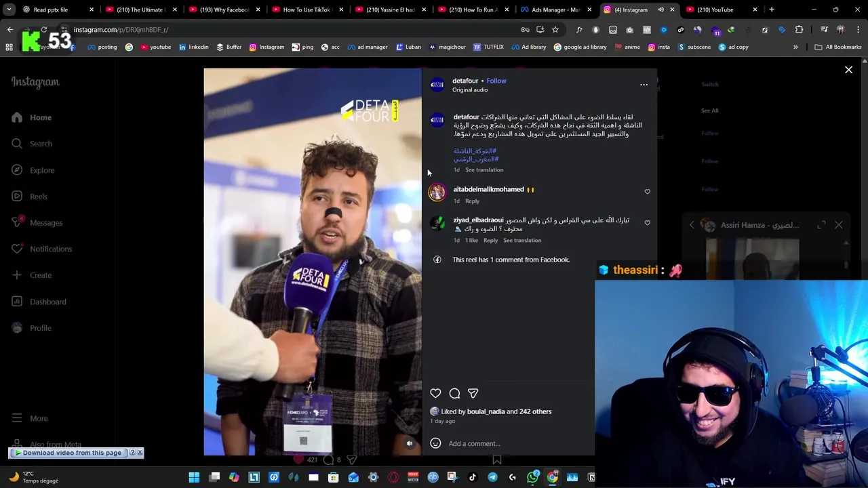Open All Bookmarks folder
Viewport: 868px width, 488px height.
[x=837, y=47]
